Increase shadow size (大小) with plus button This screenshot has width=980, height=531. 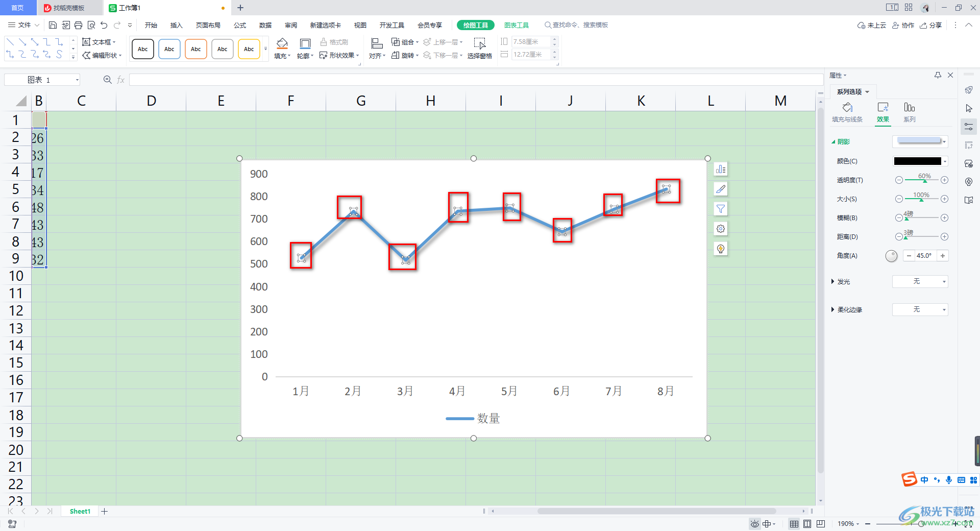[x=945, y=199]
